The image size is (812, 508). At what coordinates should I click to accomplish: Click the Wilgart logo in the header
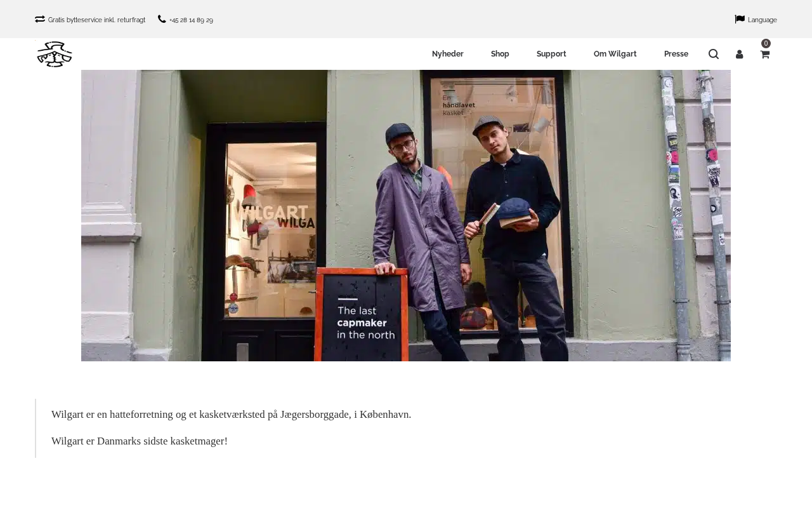pyautogui.click(x=55, y=54)
